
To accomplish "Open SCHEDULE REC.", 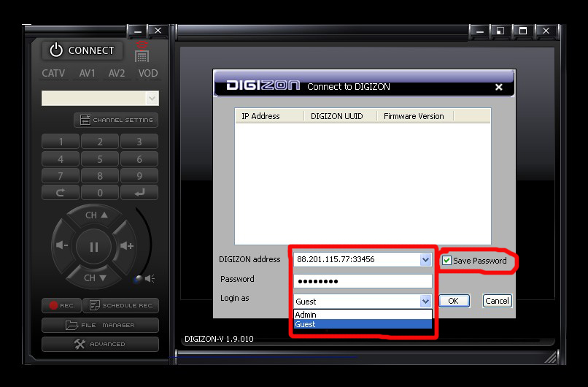I will [121, 305].
